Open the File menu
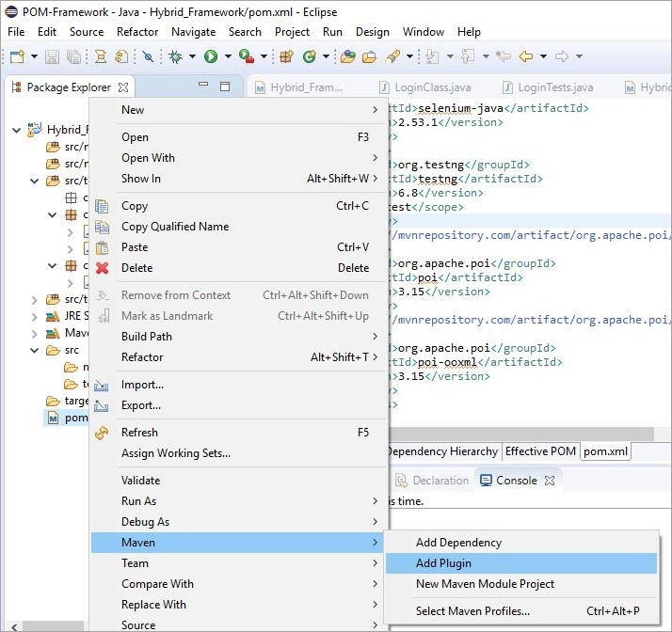This screenshot has width=672, height=632. pyautogui.click(x=16, y=32)
